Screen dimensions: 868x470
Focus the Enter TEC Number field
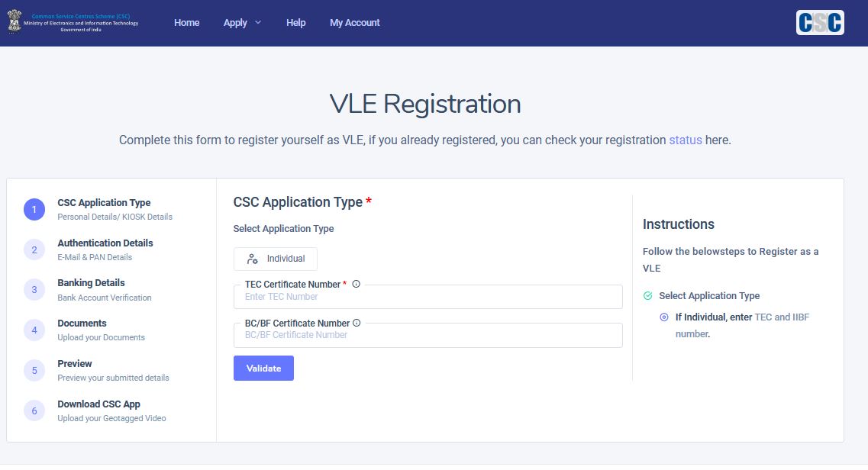[x=428, y=297]
